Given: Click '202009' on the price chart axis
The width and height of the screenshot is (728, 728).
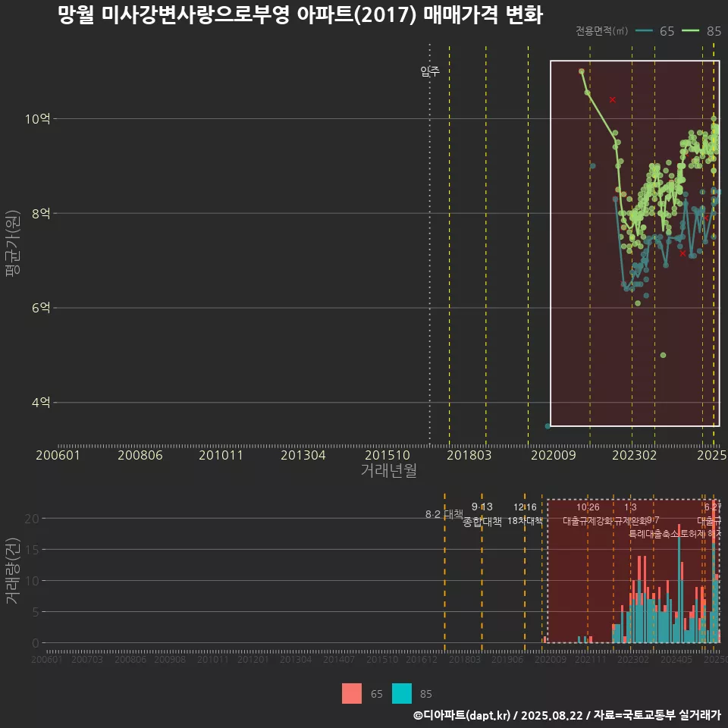Looking at the screenshot, I should tap(553, 455).
